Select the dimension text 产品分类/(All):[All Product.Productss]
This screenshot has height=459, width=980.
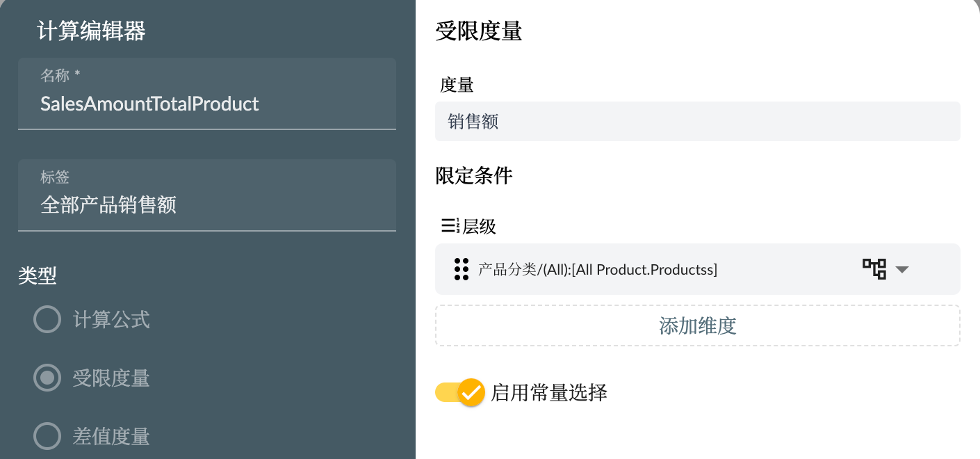596,269
